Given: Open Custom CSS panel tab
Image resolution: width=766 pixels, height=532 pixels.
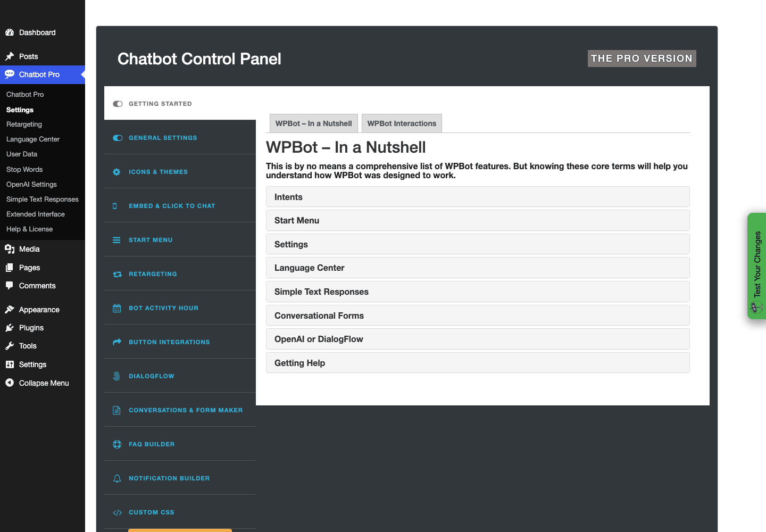Looking at the screenshot, I should click(180, 512).
